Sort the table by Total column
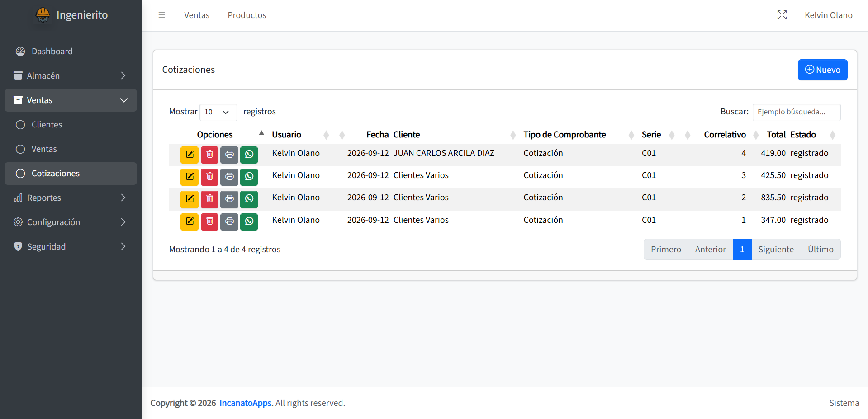Viewport: 868px width, 419px height. click(776, 134)
